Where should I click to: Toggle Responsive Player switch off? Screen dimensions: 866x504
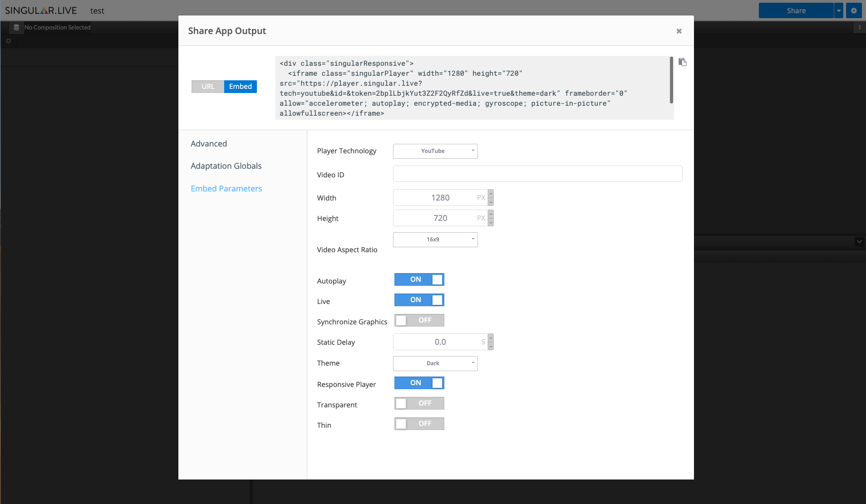coord(419,383)
